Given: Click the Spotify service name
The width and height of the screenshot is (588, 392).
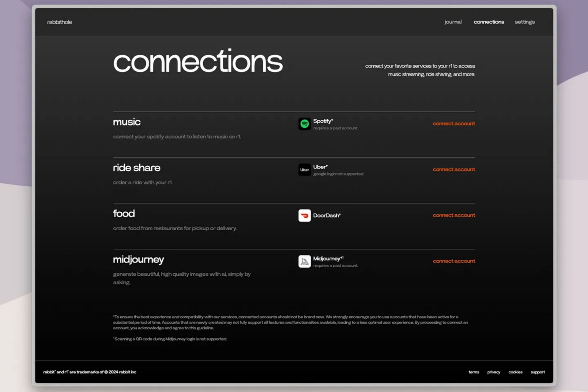Looking at the screenshot, I should pos(323,121).
